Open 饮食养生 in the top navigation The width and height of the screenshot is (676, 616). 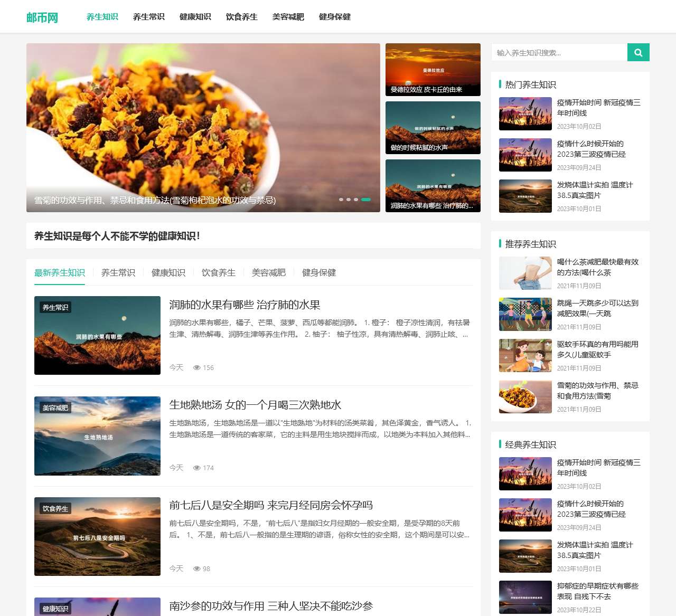[241, 16]
